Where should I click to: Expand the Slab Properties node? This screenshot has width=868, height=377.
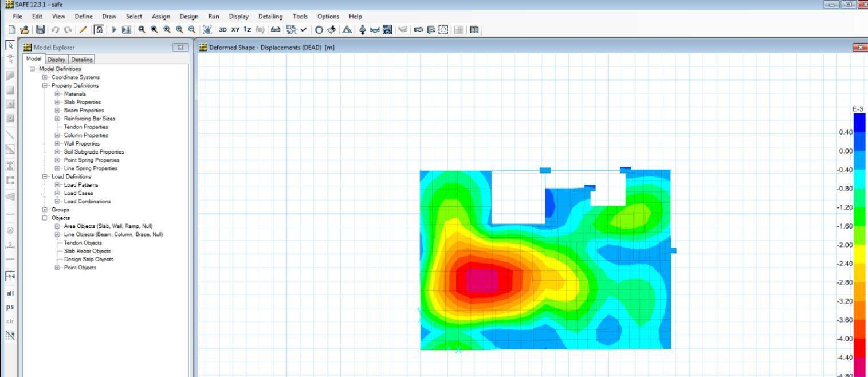(57, 102)
